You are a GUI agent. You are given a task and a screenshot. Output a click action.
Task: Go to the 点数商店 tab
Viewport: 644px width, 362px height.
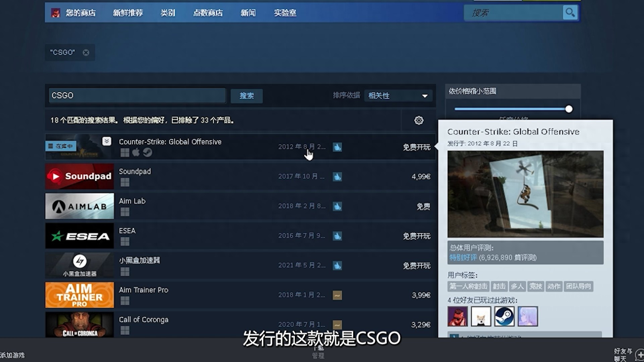tap(208, 13)
